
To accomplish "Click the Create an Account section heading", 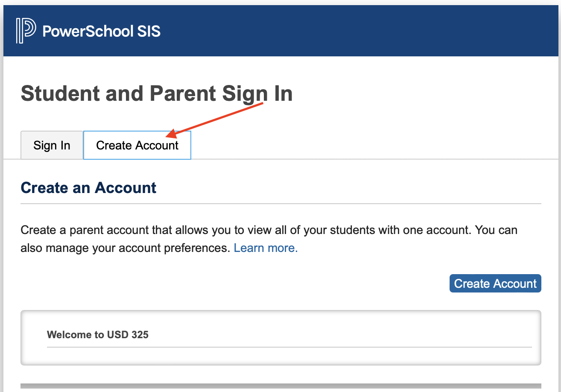I will click(88, 188).
